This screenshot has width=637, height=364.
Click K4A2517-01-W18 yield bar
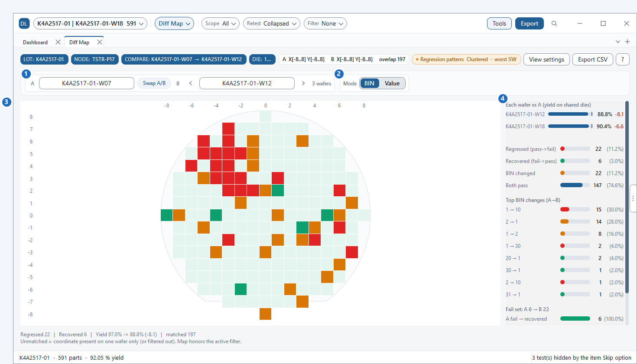point(570,126)
